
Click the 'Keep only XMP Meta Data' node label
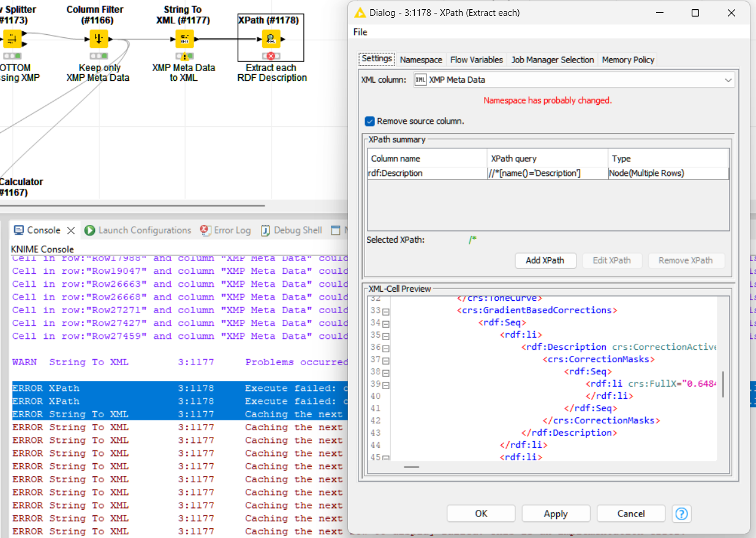[98, 73]
